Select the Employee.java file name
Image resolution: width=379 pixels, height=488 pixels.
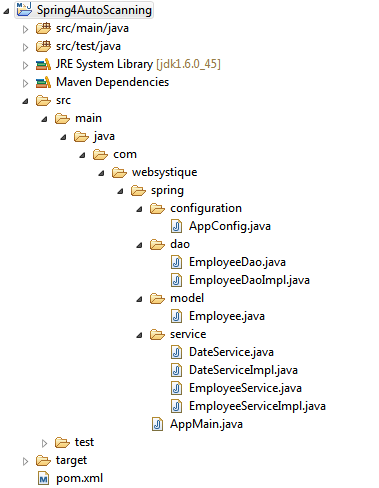pos(227,316)
